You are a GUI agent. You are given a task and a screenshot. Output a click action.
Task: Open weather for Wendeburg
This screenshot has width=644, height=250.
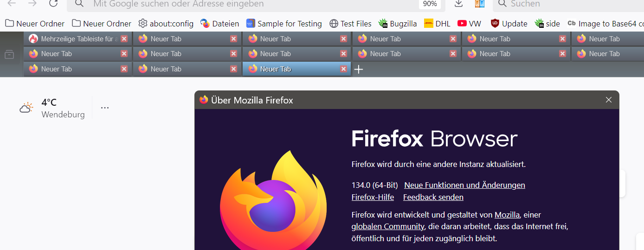tap(63, 115)
